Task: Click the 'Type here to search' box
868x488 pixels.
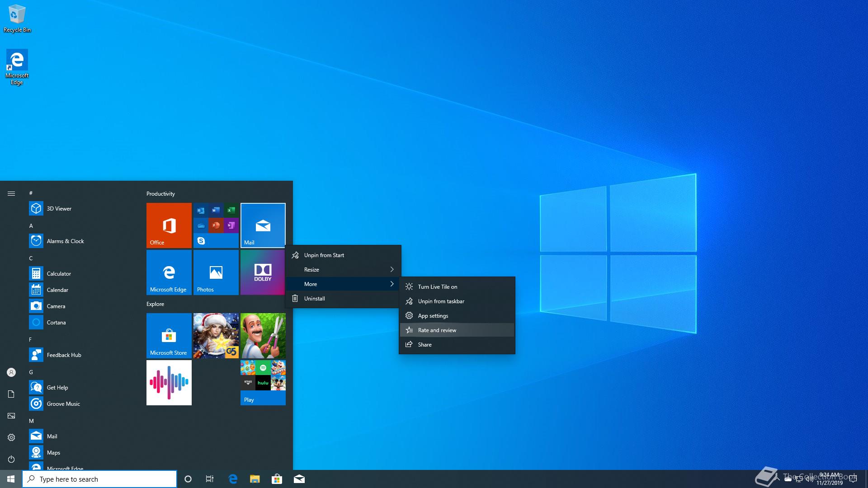Action: coord(99,479)
